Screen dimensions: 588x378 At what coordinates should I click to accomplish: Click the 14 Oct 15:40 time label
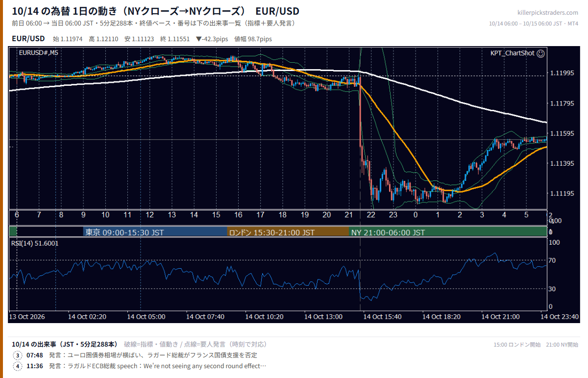tap(382, 317)
